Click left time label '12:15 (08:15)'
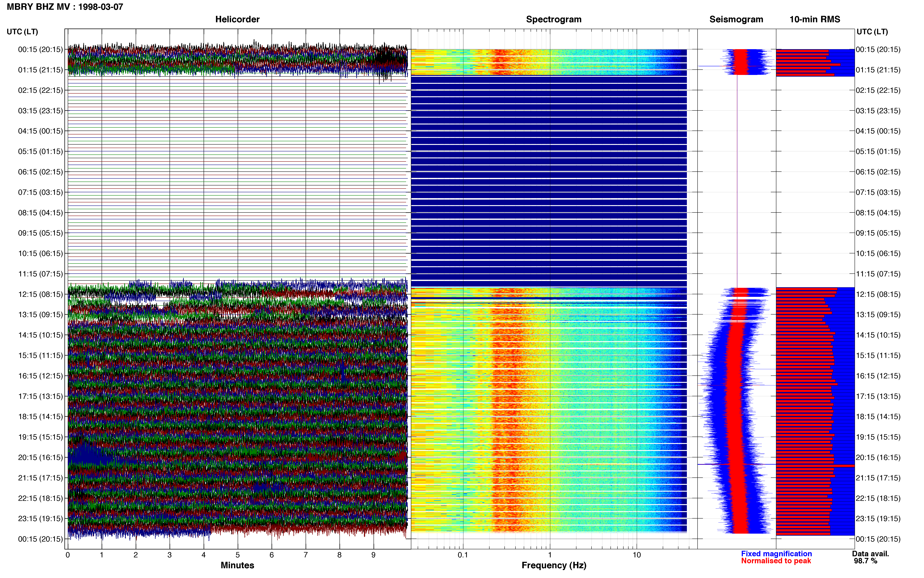This screenshot has height=578, width=924. [x=41, y=294]
